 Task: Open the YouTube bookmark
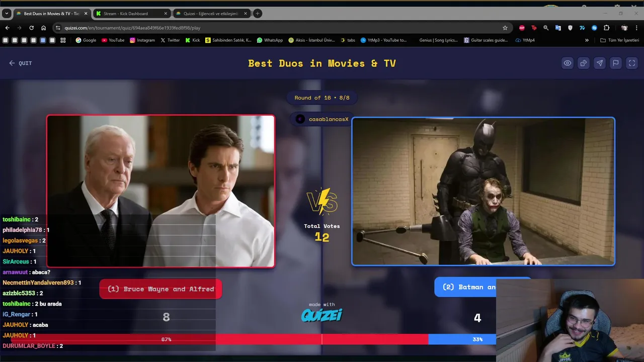coord(113,40)
